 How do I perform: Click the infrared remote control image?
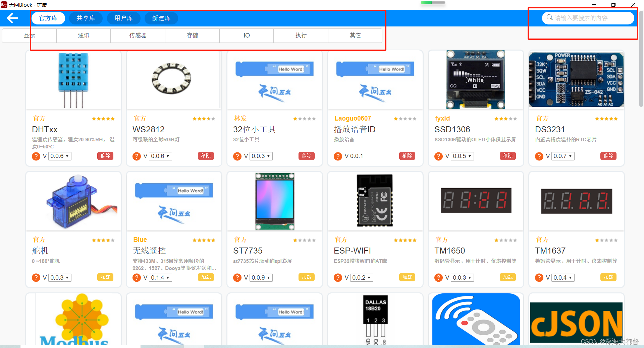[x=476, y=319]
